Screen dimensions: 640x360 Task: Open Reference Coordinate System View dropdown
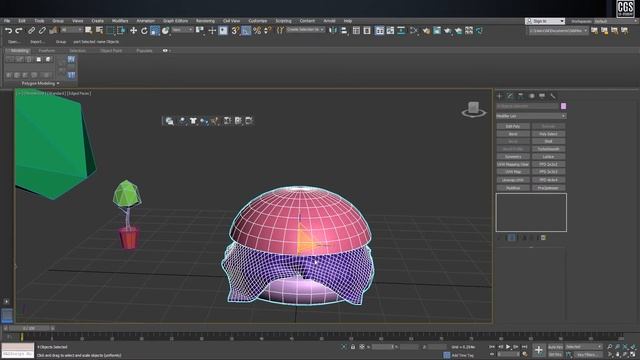(x=182, y=30)
